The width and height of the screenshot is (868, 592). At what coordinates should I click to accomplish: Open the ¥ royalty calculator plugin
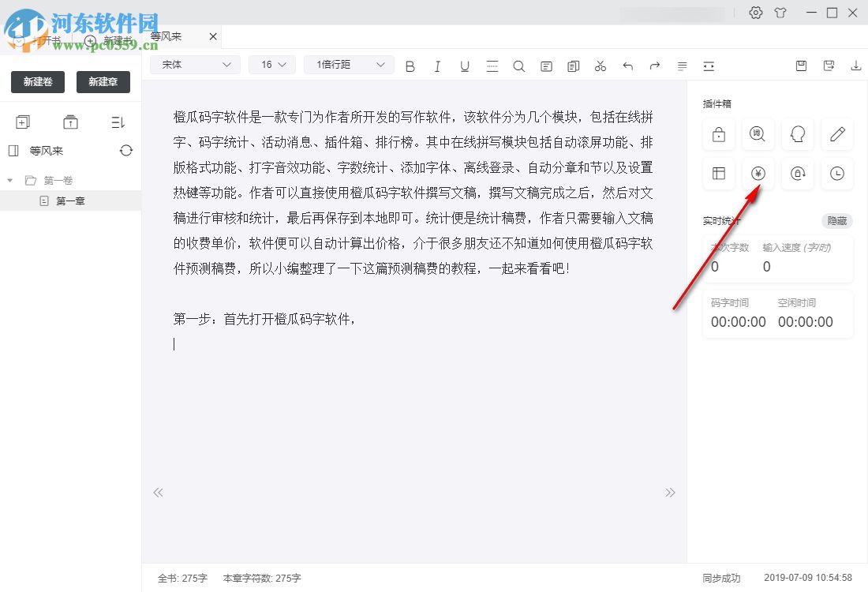tap(758, 174)
